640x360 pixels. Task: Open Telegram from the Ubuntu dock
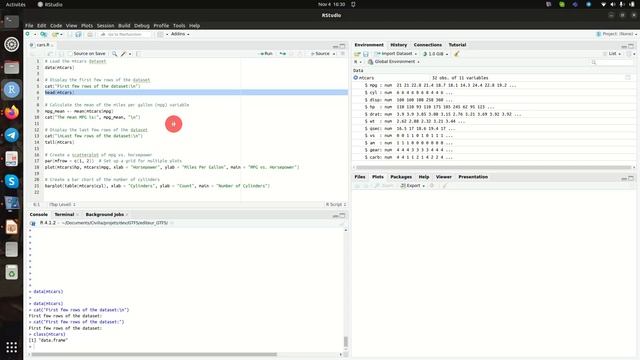[11, 135]
